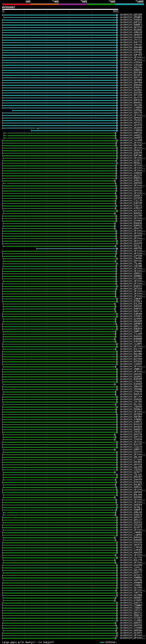The width and height of the screenshot is (146, 644).
Task: Select hit UniRef100_A4HXS6
Action: pyautogui.click(x=131, y=133)
